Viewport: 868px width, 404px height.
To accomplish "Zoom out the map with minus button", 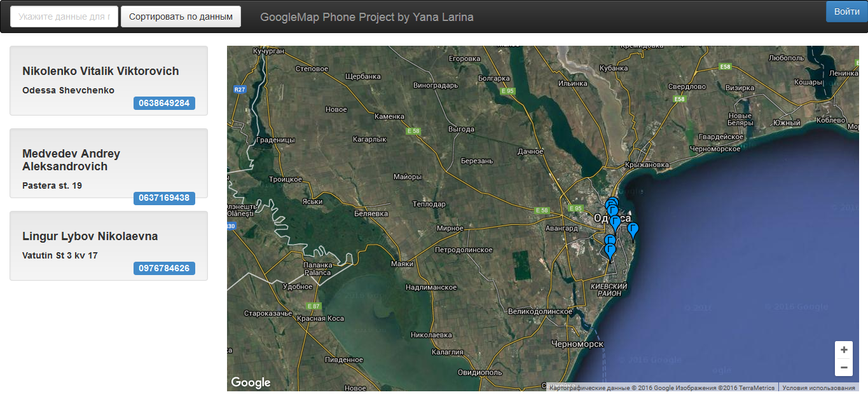I will tap(844, 367).
